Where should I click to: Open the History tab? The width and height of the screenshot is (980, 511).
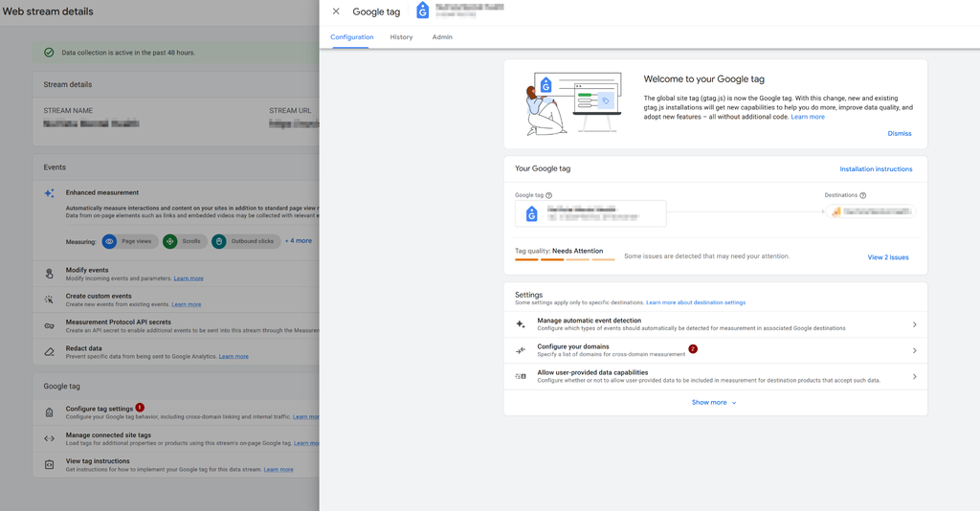coord(401,37)
